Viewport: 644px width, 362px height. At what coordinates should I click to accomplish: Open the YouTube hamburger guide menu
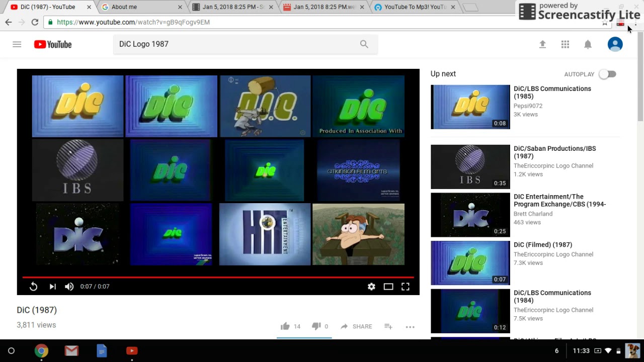[17, 44]
